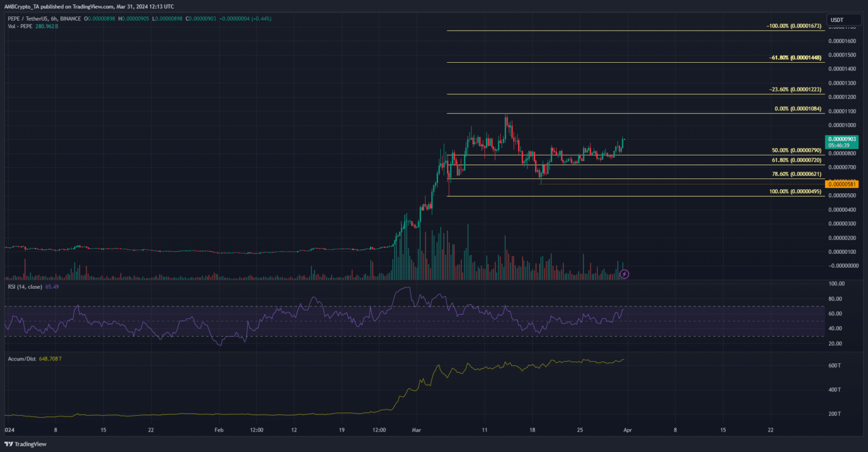Click the 0.00001000 tick on price scale

(842, 125)
